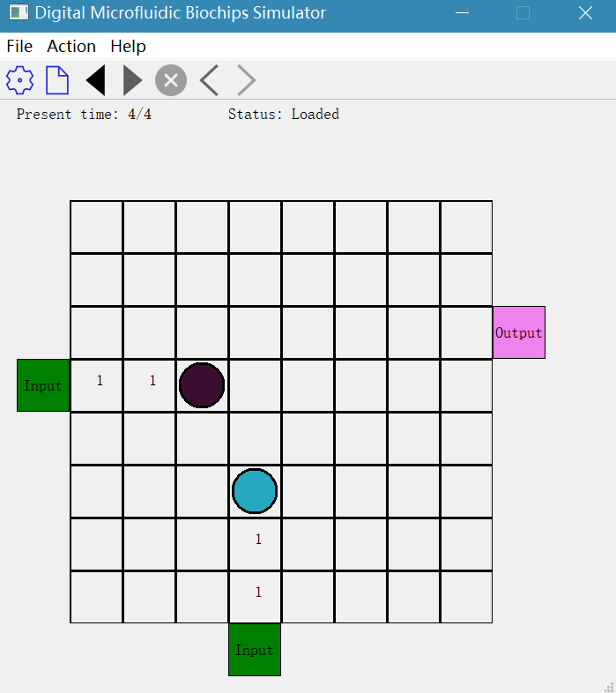Screen dimensions: 616x693
Task: Open the File menu
Action: click(19, 46)
